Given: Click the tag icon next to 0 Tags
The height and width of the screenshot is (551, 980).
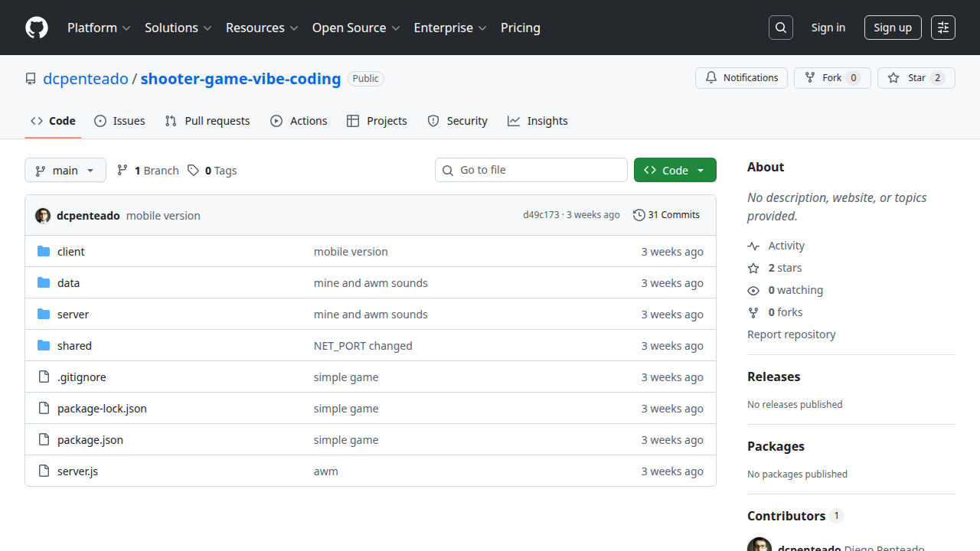Looking at the screenshot, I should 194,171.
